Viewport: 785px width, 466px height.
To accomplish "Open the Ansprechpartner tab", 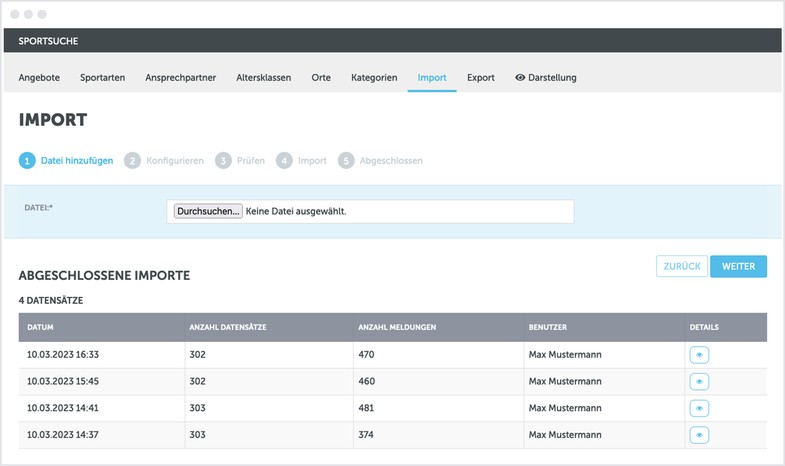I will 180,78.
